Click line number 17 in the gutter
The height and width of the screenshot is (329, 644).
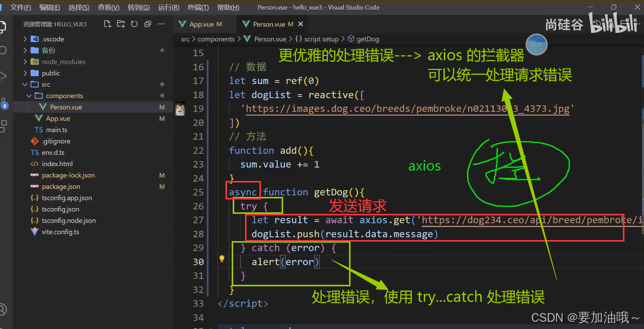pos(198,81)
